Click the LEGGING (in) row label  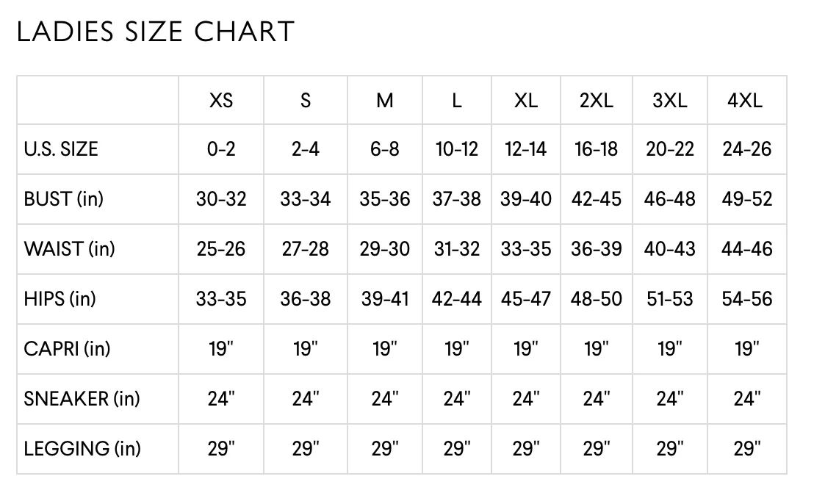(82, 448)
